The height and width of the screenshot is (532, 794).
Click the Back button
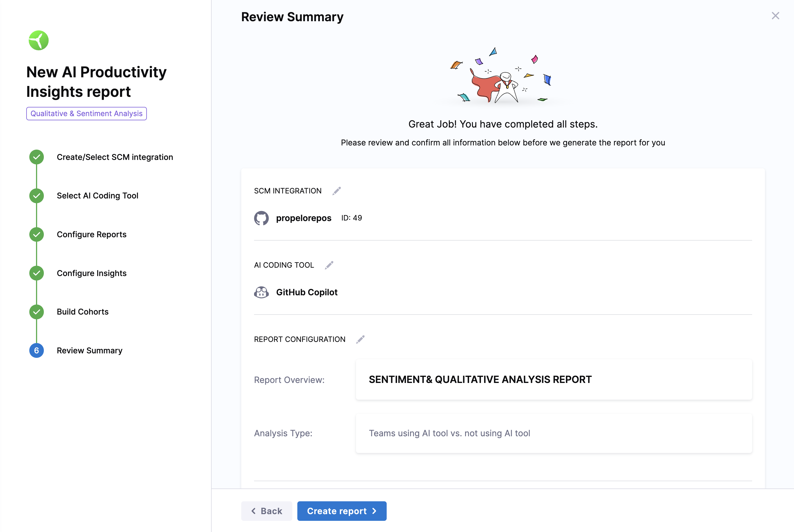click(266, 511)
